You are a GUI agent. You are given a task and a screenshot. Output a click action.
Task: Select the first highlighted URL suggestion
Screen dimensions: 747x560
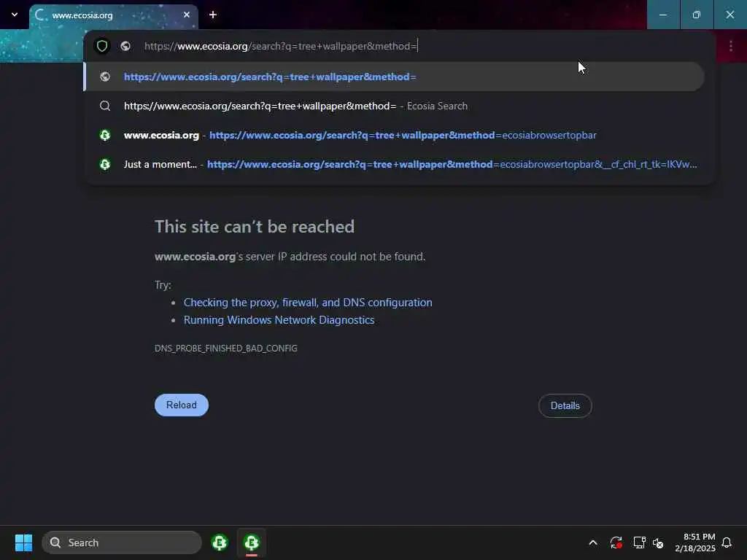pyautogui.click(x=394, y=77)
